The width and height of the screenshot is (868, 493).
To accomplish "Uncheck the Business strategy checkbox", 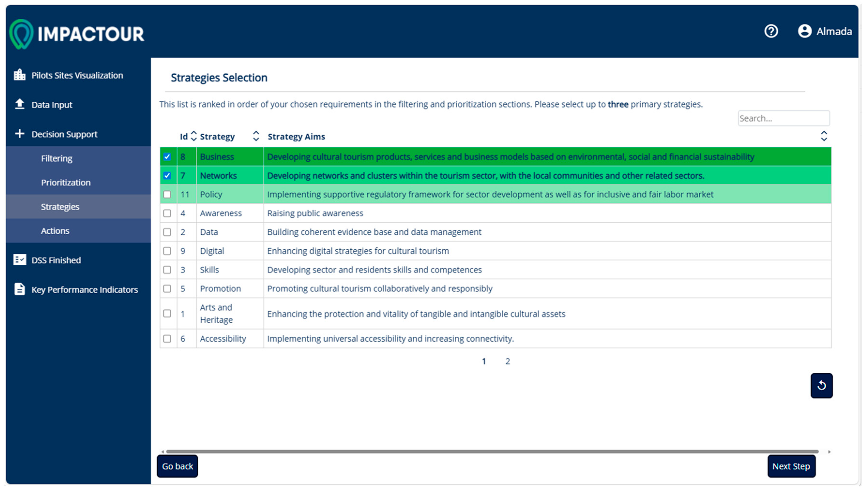I will click(x=167, y=157).
